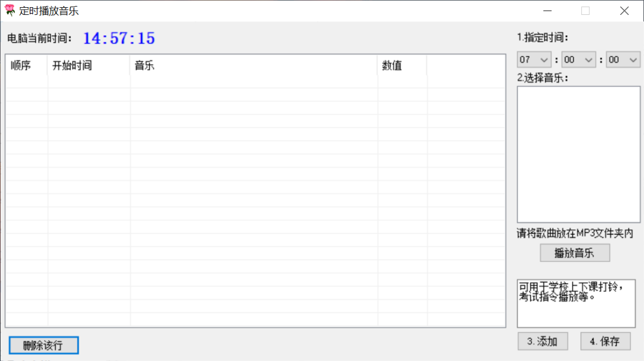
Task: Open the hour dropdown showing 07
Action: 534,60
